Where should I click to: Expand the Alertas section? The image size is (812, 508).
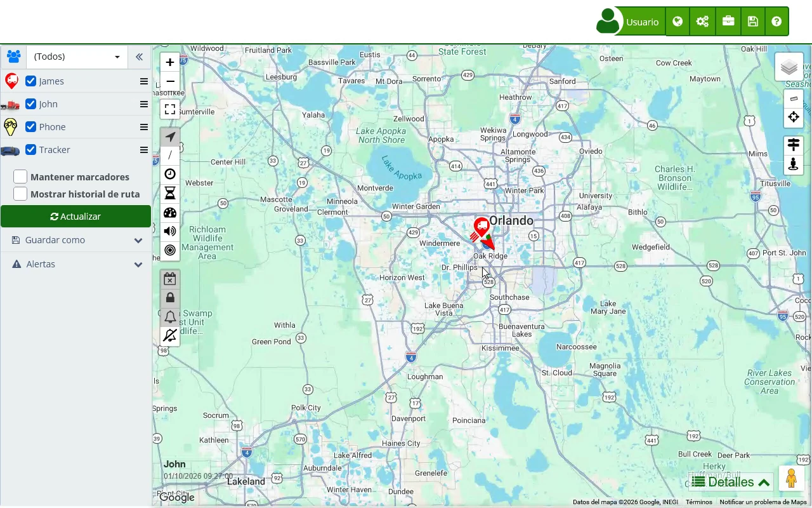tap(76, 264)
